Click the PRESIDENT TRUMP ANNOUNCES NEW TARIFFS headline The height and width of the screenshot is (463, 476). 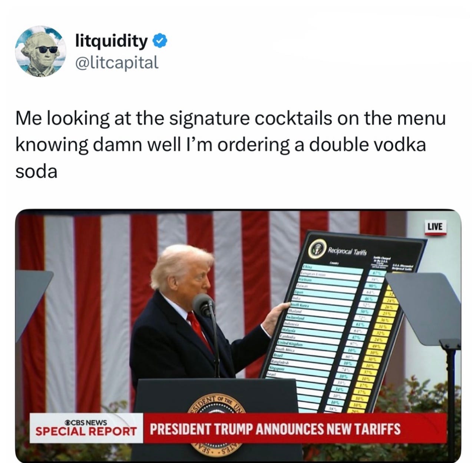pyautogui.click(x=275, y=429)
